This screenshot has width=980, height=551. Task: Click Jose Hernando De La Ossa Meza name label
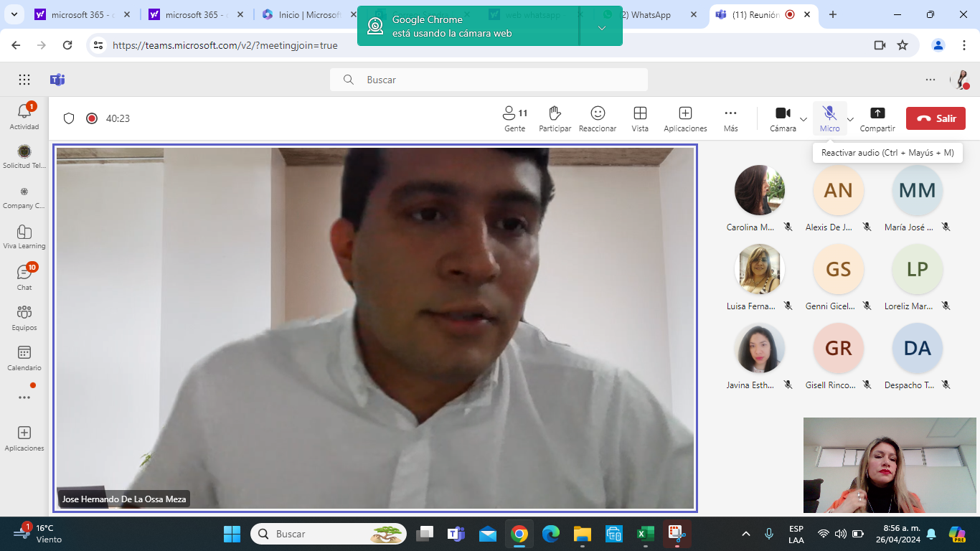(x=124, y=499)
